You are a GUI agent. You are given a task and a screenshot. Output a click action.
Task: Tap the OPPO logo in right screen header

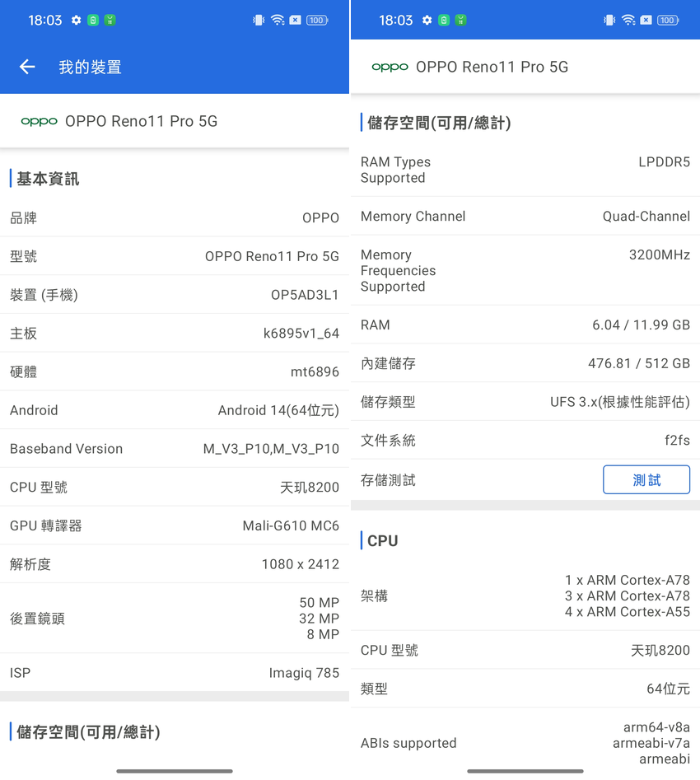click(390, 68)
